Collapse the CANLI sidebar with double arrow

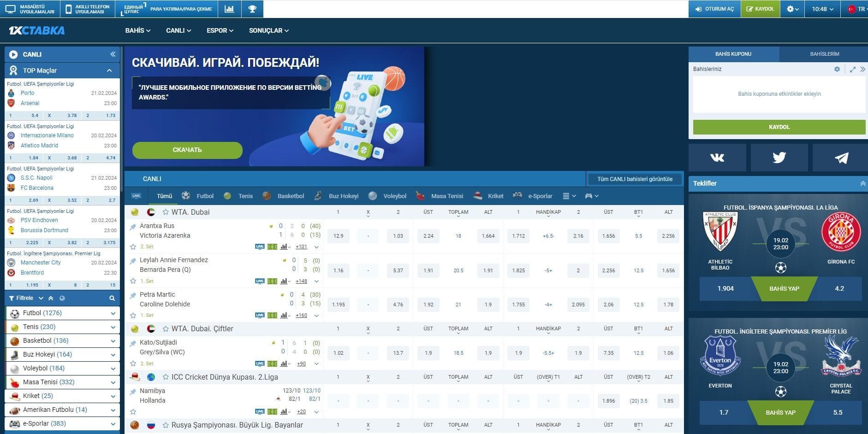[113, 54]
